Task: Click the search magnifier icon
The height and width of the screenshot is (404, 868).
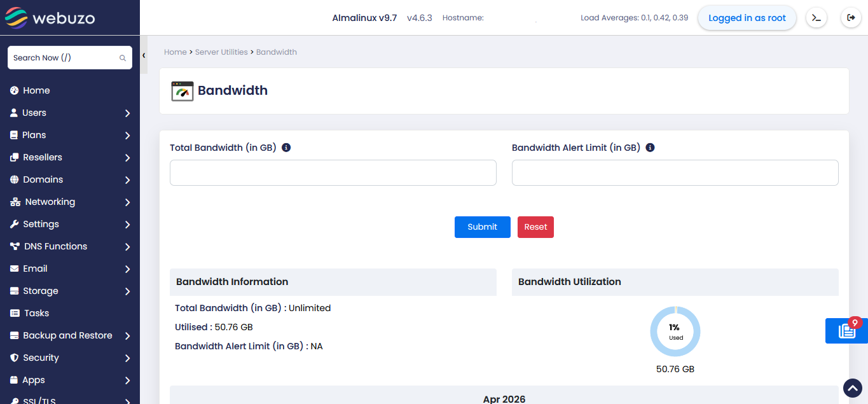Action: coord(123,58)
